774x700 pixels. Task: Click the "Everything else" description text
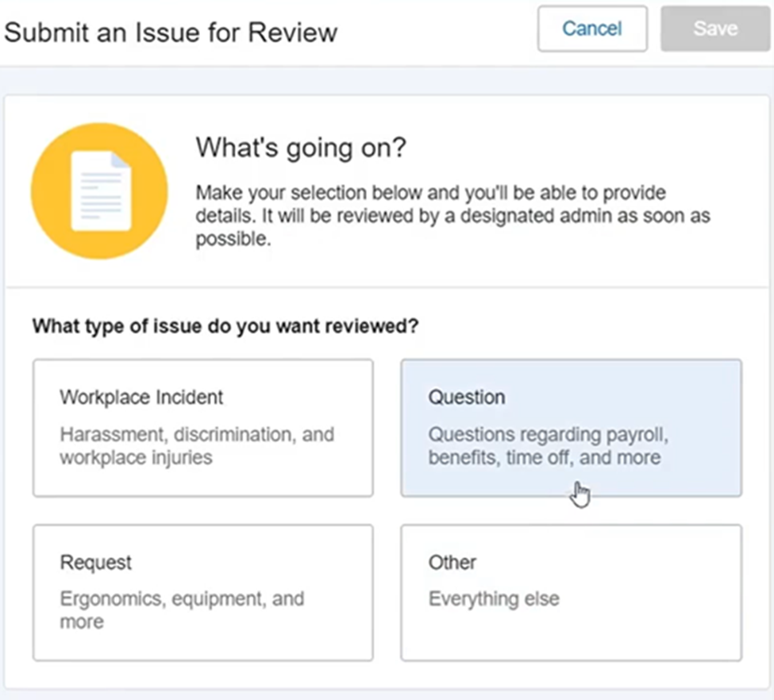(494, 598)
